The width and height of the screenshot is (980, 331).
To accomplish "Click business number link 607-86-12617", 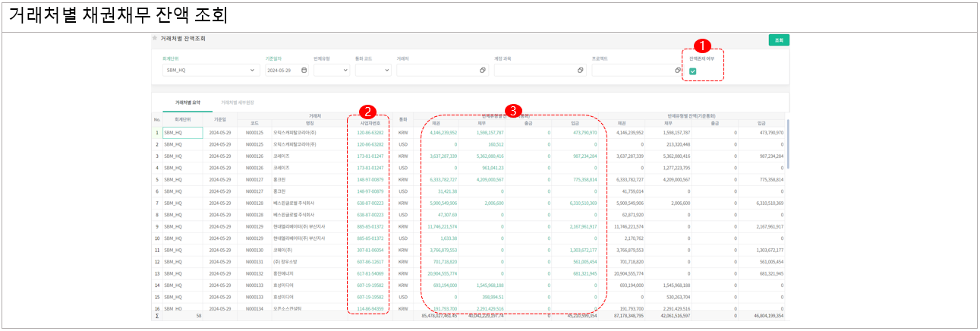I will 370,261.
